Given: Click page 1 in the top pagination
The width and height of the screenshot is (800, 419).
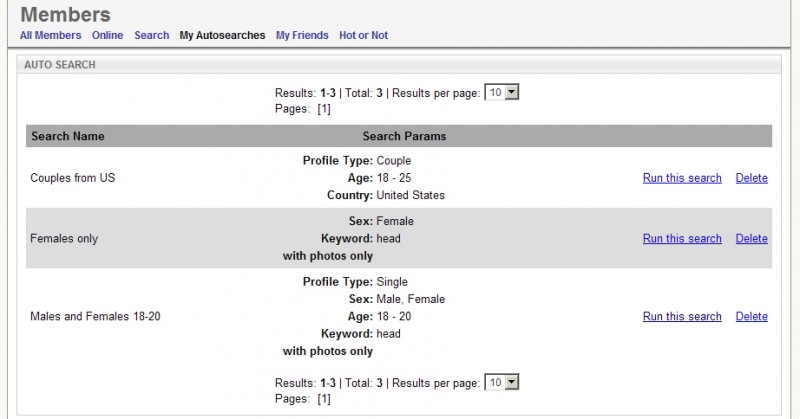Looking at the screenshot, I should (324, 109).
